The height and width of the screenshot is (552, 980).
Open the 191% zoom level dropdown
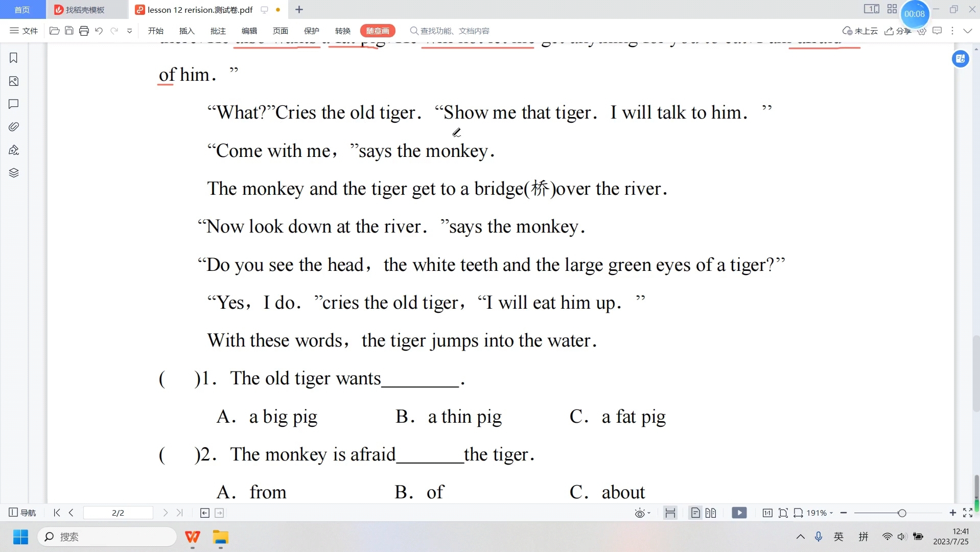pos(820,513)
